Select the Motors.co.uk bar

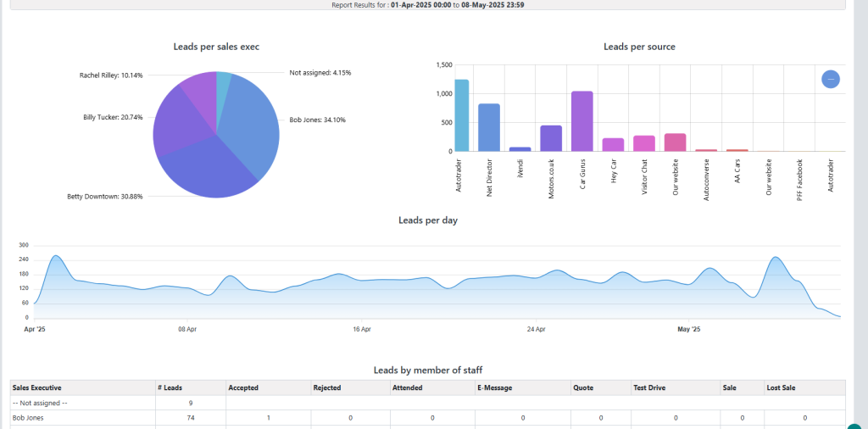point(551,138)
